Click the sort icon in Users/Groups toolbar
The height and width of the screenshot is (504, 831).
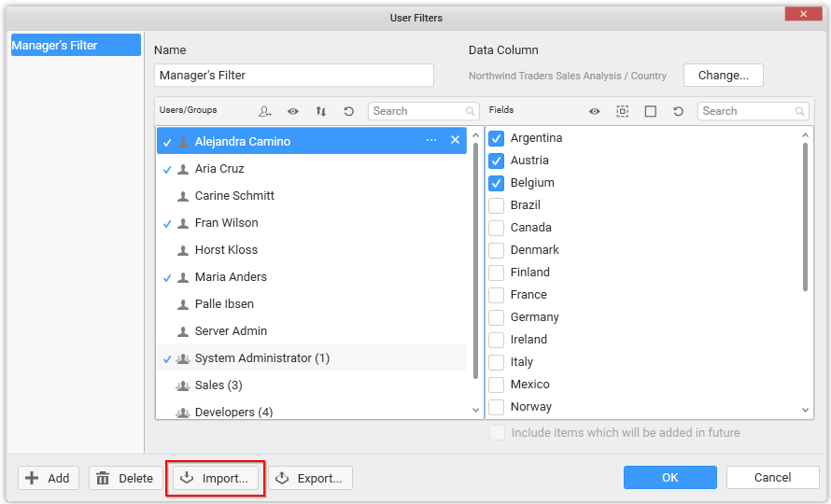pos(321,111)
